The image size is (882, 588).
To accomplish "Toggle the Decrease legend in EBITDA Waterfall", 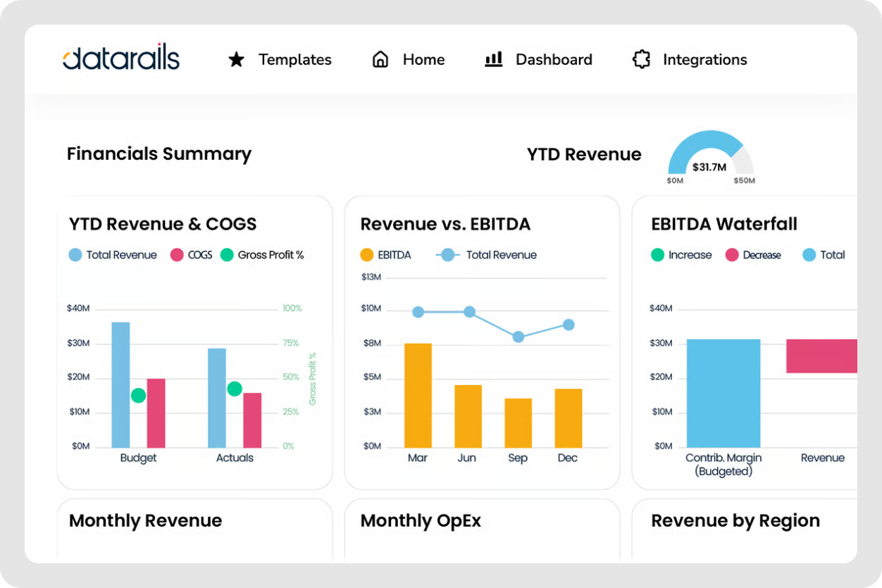I will [x=754, y=255].
